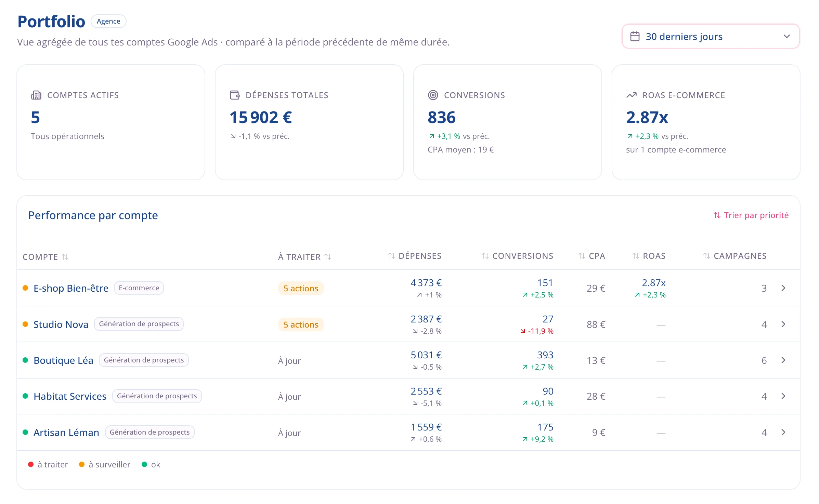Click Génération de prospects tag on Boutique Léa
The height and width of the screenshot is (504, 819).
click(144, 360)
